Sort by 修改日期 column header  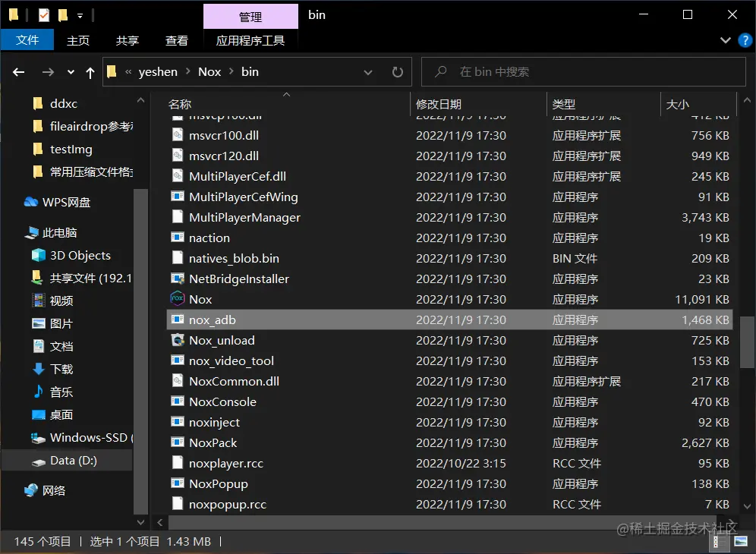(438, 104)
